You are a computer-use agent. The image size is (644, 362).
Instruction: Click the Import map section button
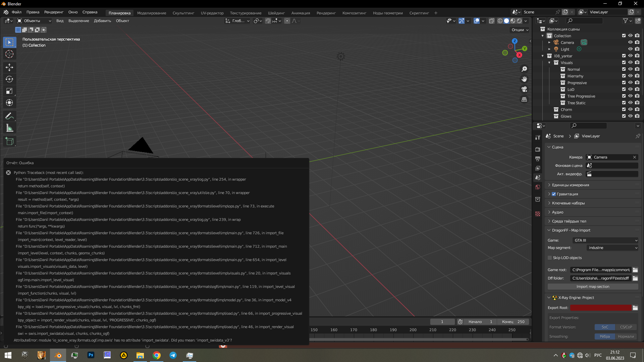click(x=592, y=287)
